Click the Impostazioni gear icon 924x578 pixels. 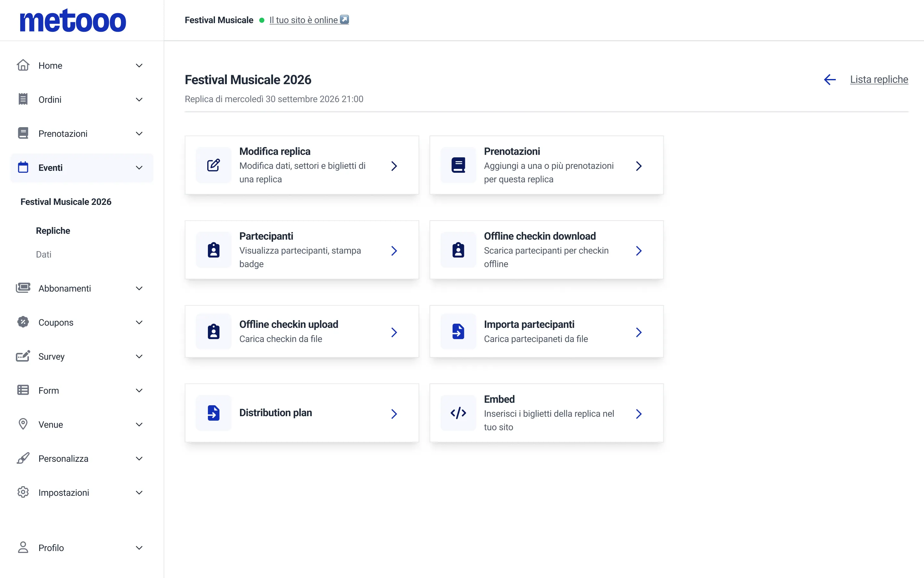point(23,492)
